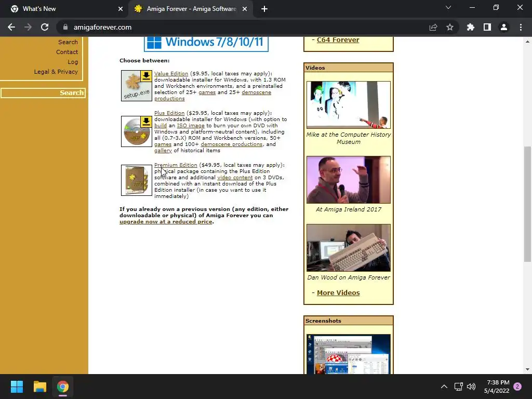Open the gallery link

click(x=163, y=150)
